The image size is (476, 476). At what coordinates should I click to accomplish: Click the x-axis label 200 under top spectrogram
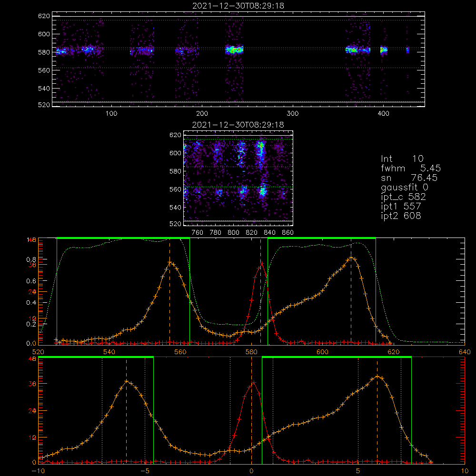(x=202, y=114)
